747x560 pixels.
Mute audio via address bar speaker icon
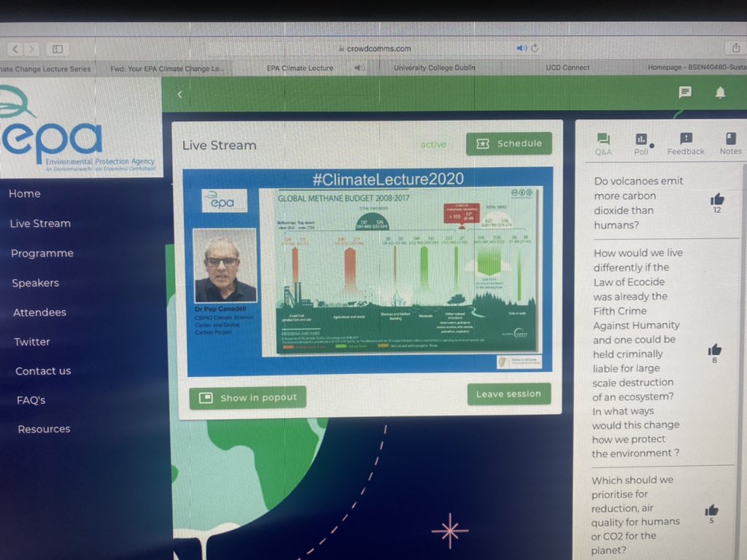coord(522,48)
